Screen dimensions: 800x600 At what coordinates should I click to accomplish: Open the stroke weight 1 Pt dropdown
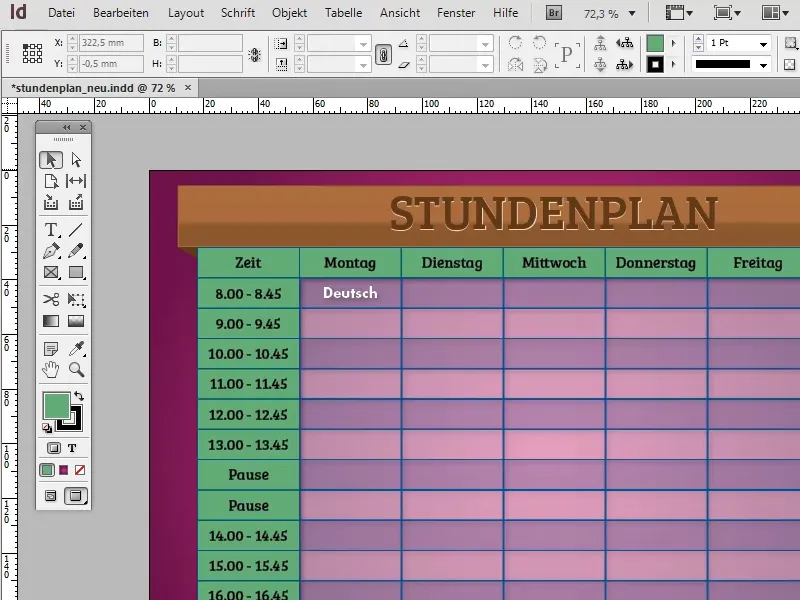763,44
